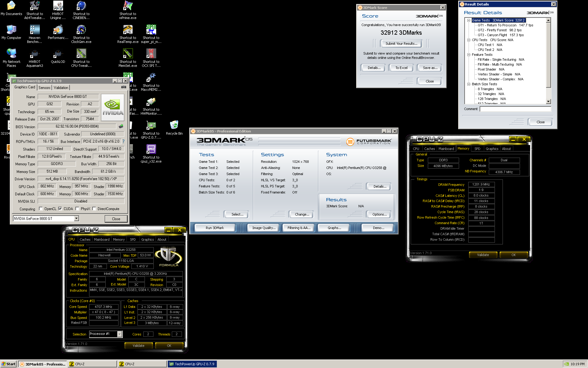The image size is (588, 368).
Task: Collapse CPU Tests tree node
Action: click(469, 40)
